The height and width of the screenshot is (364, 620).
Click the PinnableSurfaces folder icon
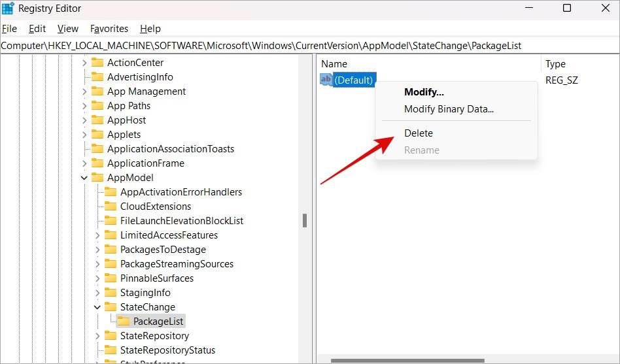(111, 278)
